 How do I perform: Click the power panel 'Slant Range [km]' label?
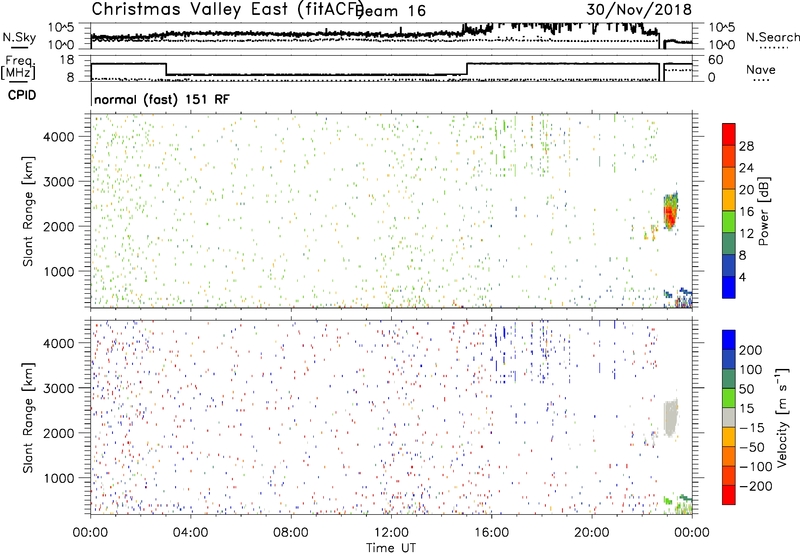[28, 211]
